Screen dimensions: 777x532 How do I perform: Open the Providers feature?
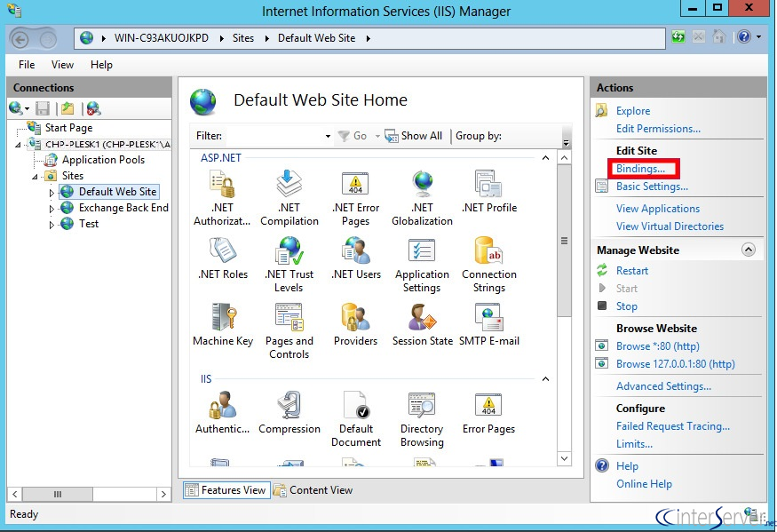click(x=356, y=325)
